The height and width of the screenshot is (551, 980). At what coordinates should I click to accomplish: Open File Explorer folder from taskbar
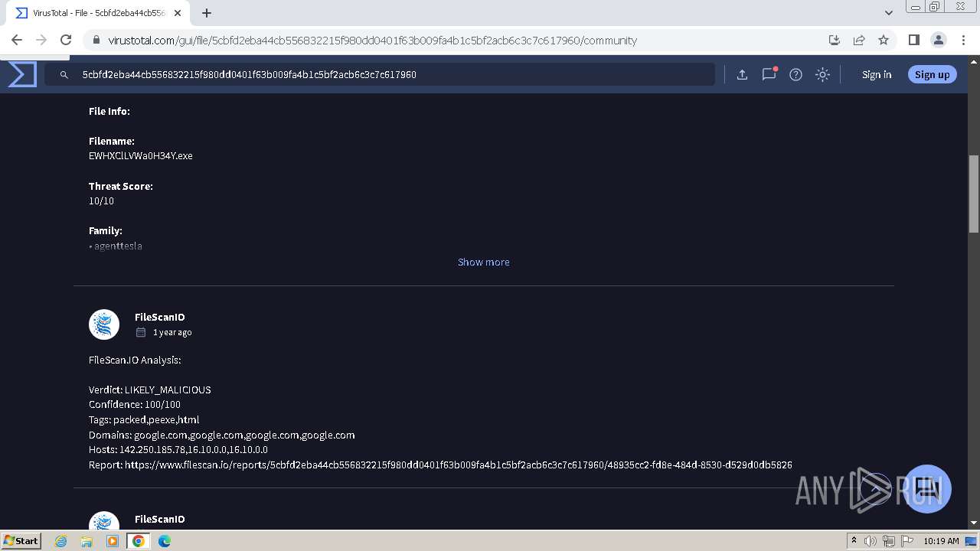[87, 541]
